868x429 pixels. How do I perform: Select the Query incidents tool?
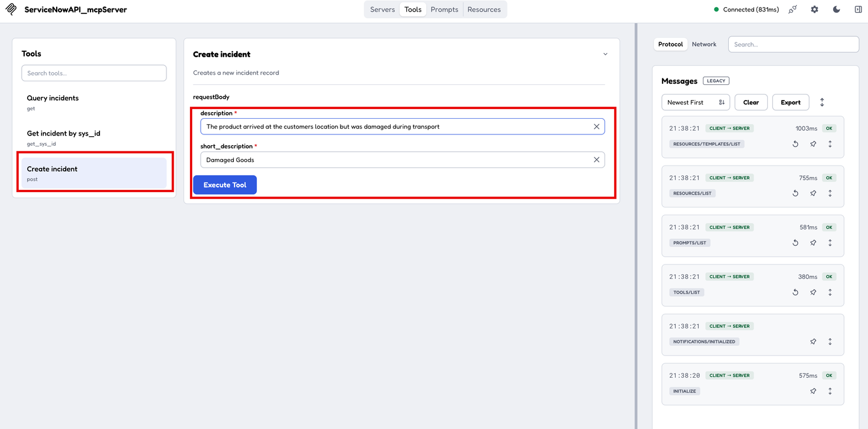point(94,102)
